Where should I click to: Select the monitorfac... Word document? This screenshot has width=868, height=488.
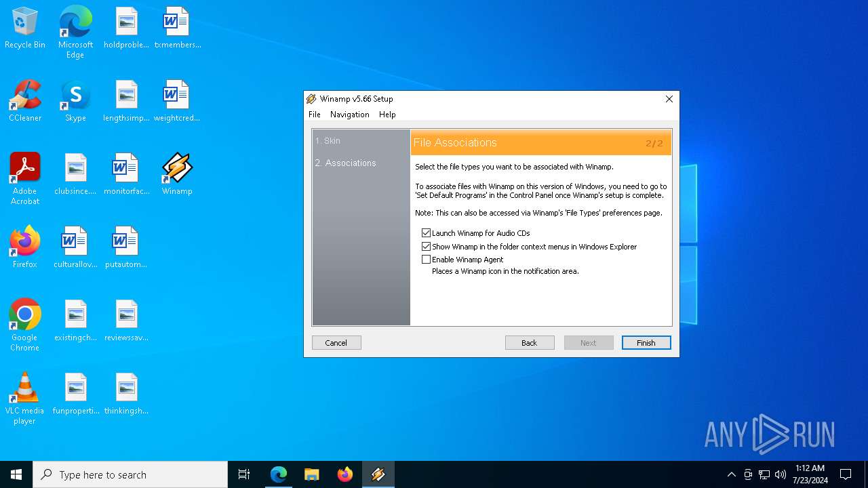tap(126, 175)
